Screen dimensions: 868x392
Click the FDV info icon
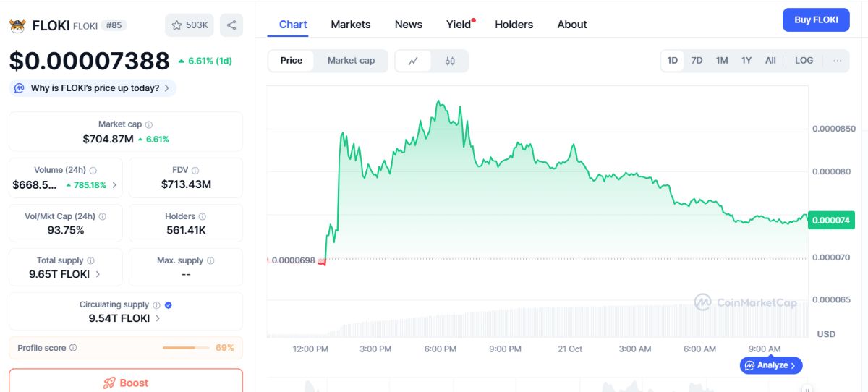coord(195,171)
